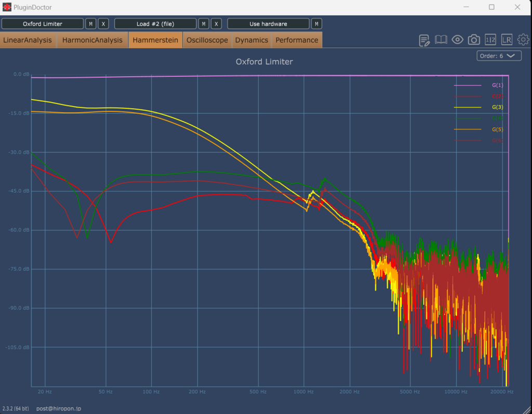This screenshot has height=414, width=532.
Task: Click the 2.3.2 (64 bit) version text
Action: click(x=16, y=409)
